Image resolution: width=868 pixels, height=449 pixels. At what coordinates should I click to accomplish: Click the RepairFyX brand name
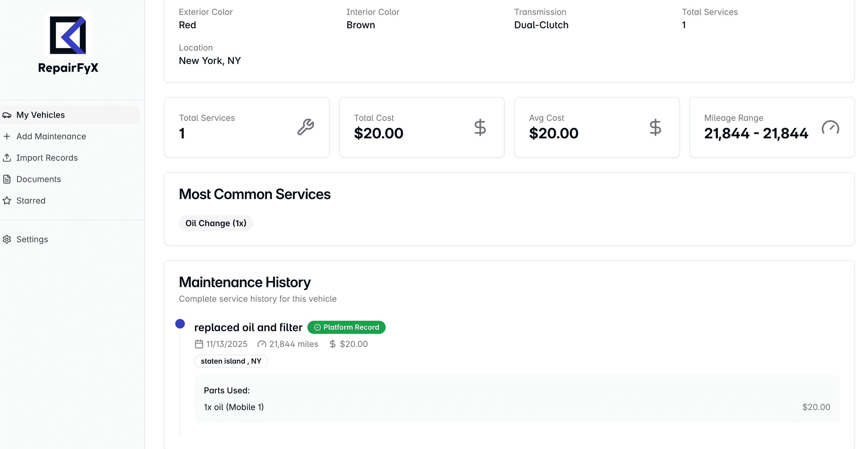tap(68, 68)
